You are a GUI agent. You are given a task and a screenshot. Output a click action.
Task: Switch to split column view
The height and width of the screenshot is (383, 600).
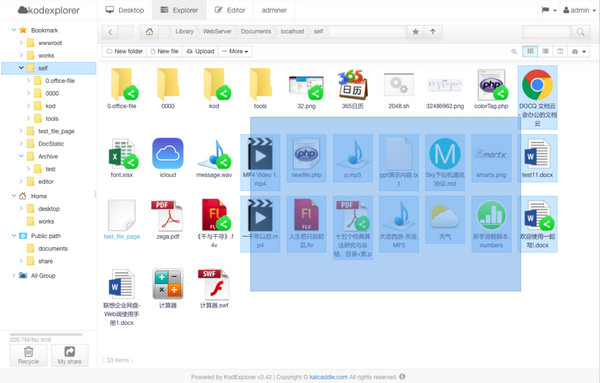pyautogui.click(x=560, y=51)
